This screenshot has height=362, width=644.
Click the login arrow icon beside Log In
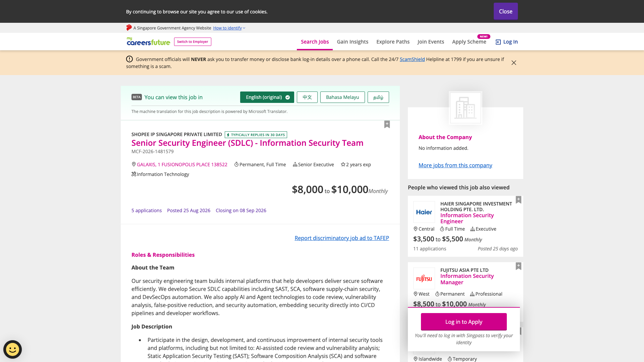[498, 42]
